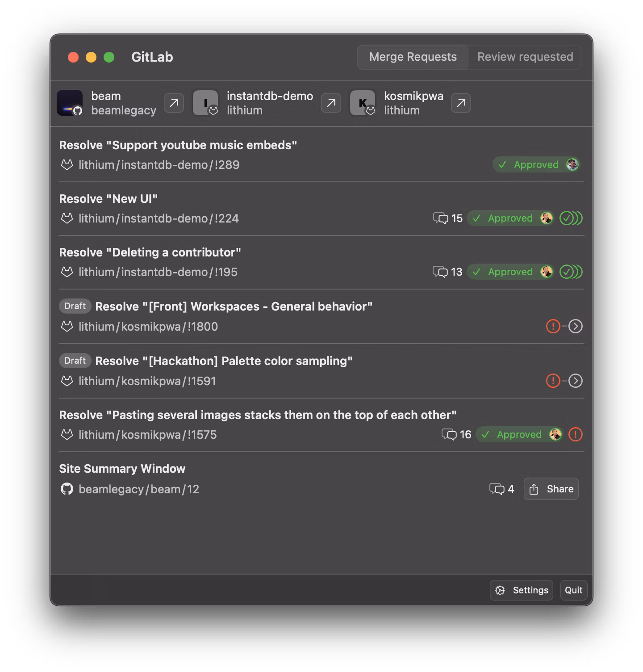Open the Settings button

[x=522, y=590]
